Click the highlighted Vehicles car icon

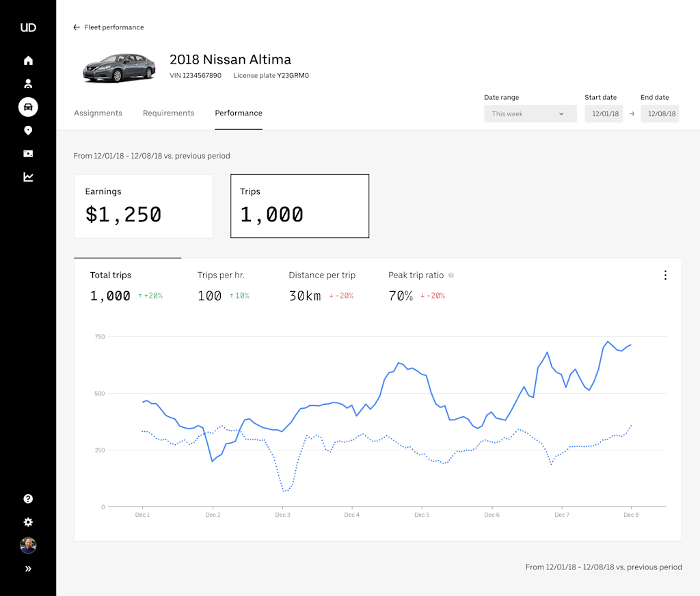27,107
